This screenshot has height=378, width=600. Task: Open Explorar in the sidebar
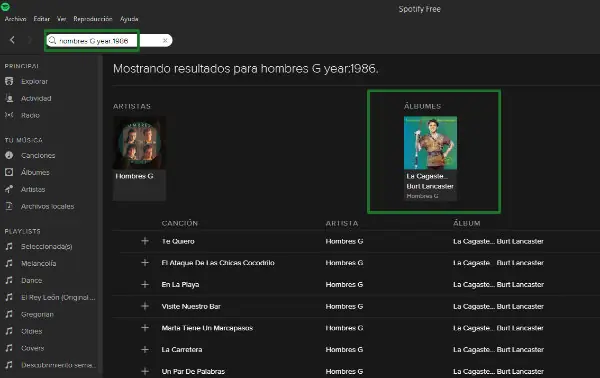click(x=34, y=81)
